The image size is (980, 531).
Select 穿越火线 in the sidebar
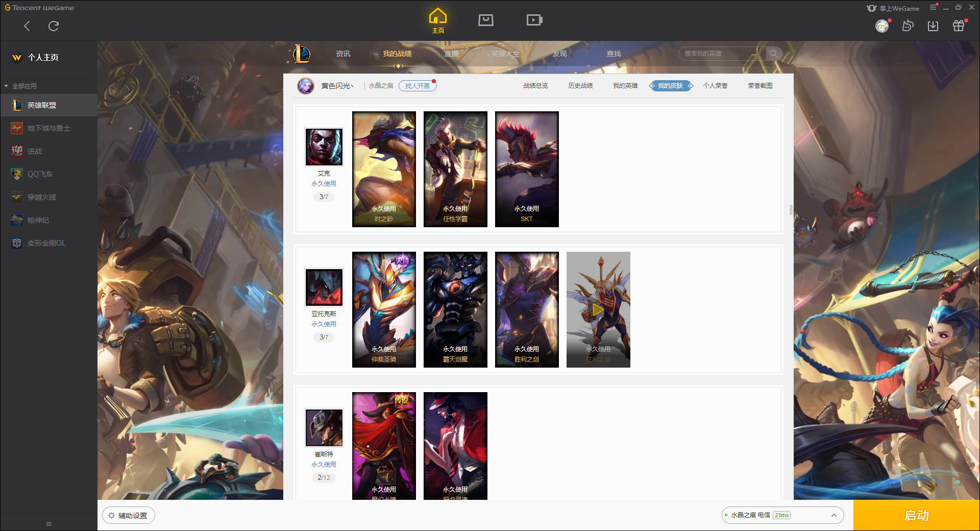click(48, 197)
